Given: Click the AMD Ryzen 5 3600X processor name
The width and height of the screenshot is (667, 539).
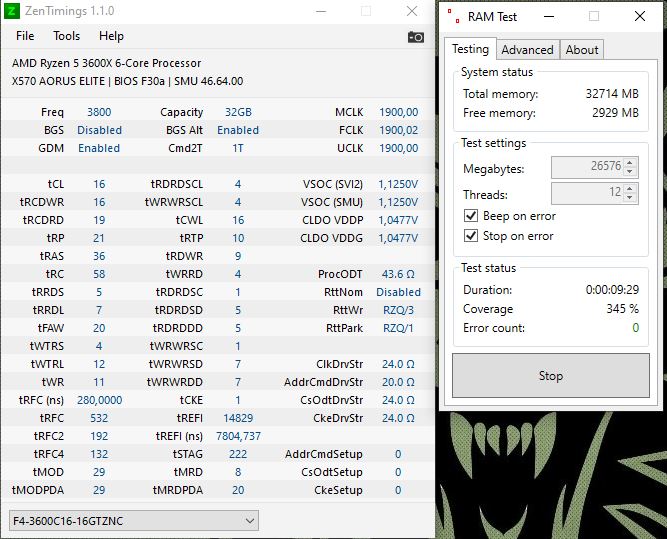Looking at the screenshot, I should click(106, 63).
